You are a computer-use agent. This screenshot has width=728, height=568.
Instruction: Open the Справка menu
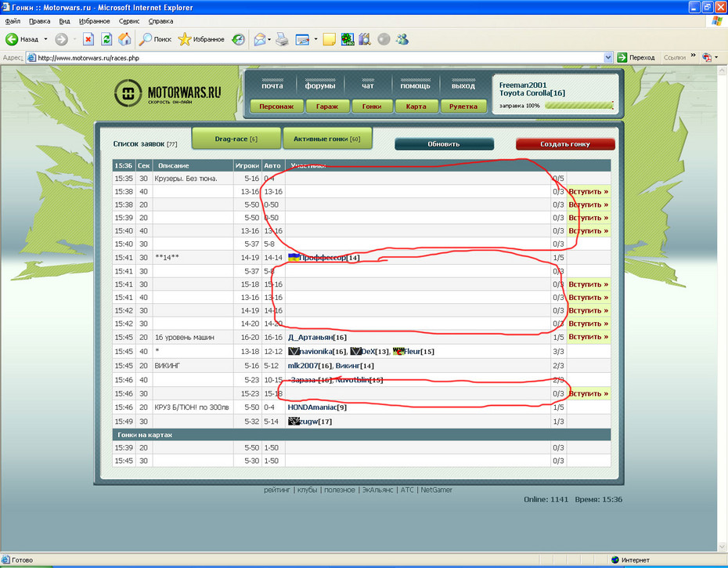pyautogui.click(x=160, y=21)
